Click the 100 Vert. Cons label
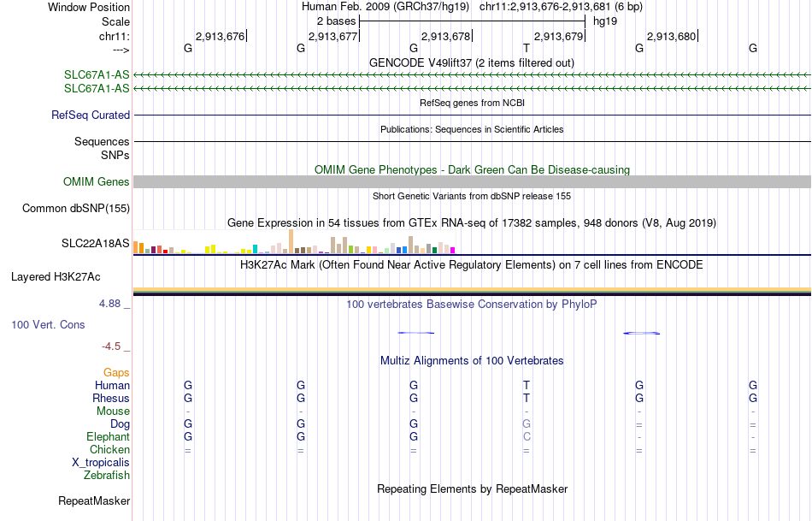The width and height of the screenshot is (812, 521). [x=48, y=324]
